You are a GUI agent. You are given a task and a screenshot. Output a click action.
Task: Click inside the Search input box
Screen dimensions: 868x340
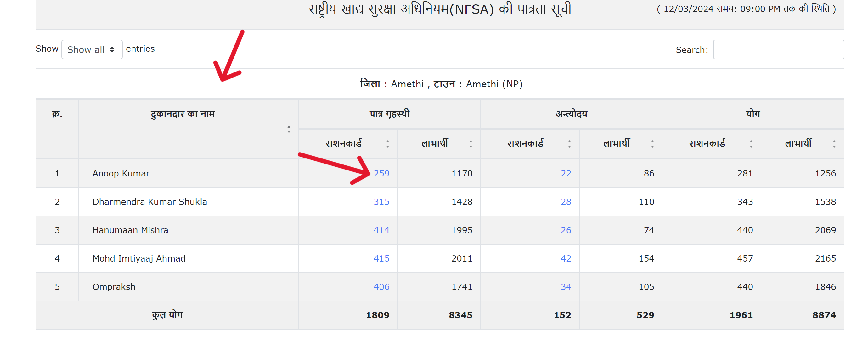point(778,49)
